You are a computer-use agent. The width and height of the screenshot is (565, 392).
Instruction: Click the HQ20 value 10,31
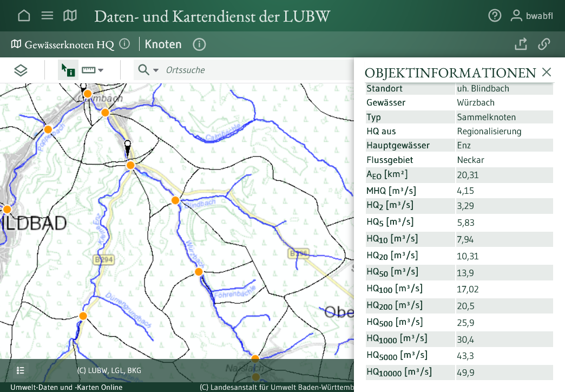click(468, 257)
